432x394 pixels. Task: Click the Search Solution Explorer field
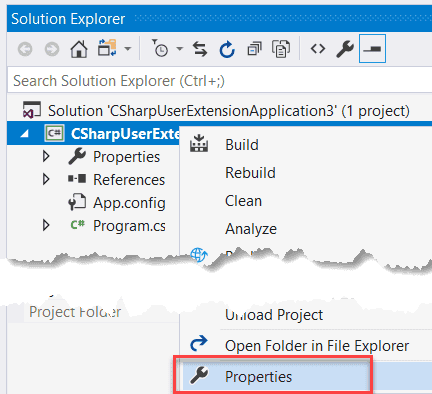coord(220,81)
